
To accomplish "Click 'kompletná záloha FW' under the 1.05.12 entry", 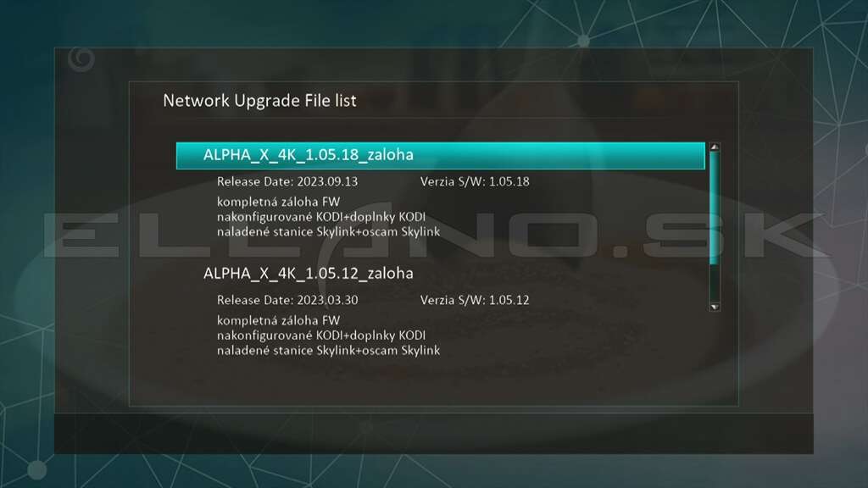I will [278, 320].
